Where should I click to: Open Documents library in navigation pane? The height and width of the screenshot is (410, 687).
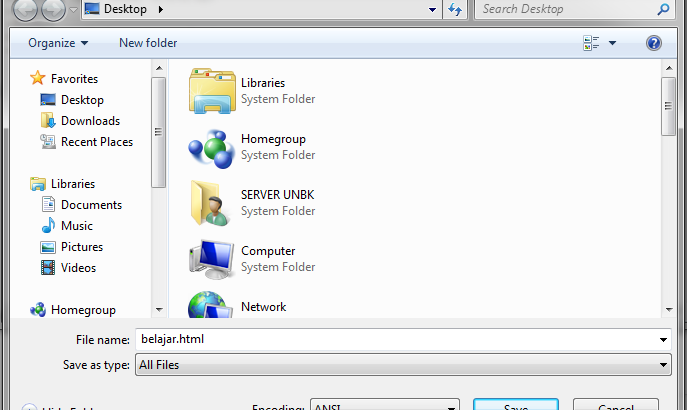click(91, 205)
